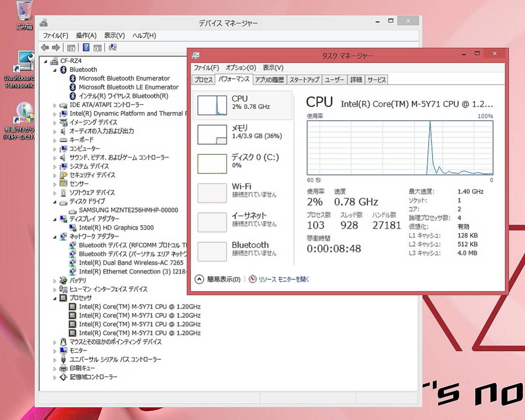Viewport: 525px width, 420px height.
Task: Click the battery icon beside バッテリ
Action: click(63, 280)
